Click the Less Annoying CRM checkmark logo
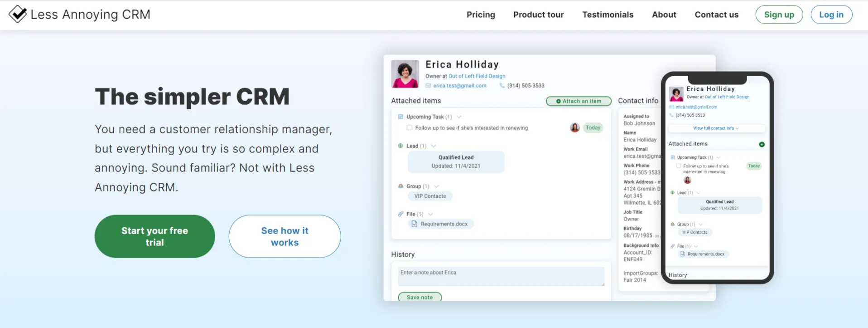This screenshot has width=868, height=328. [18, 14]
